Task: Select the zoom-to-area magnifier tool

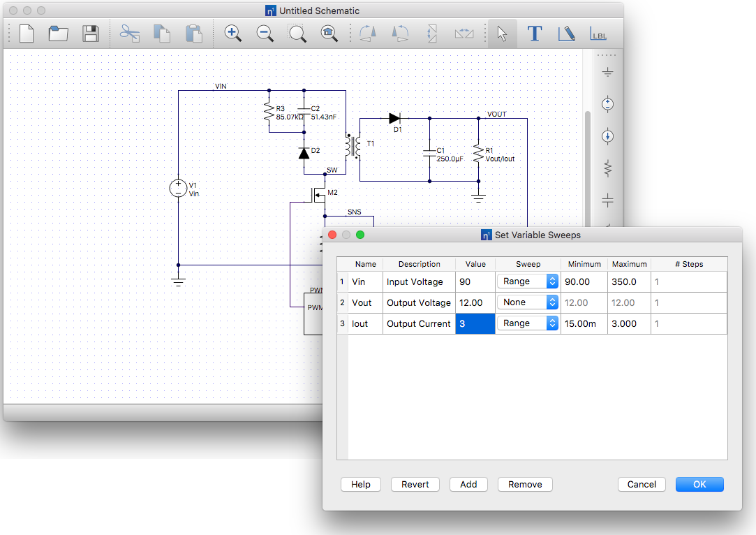Action: click(x=297, y=34)
